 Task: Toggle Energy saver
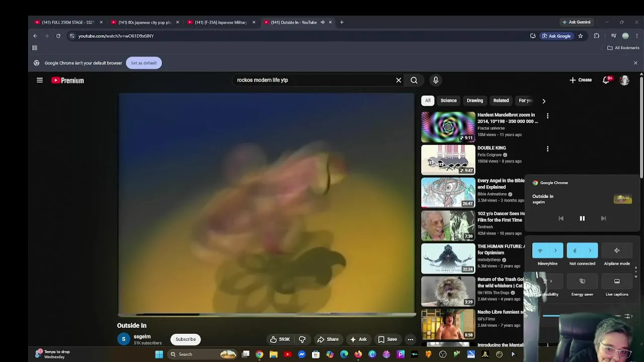tap(582, 282)
